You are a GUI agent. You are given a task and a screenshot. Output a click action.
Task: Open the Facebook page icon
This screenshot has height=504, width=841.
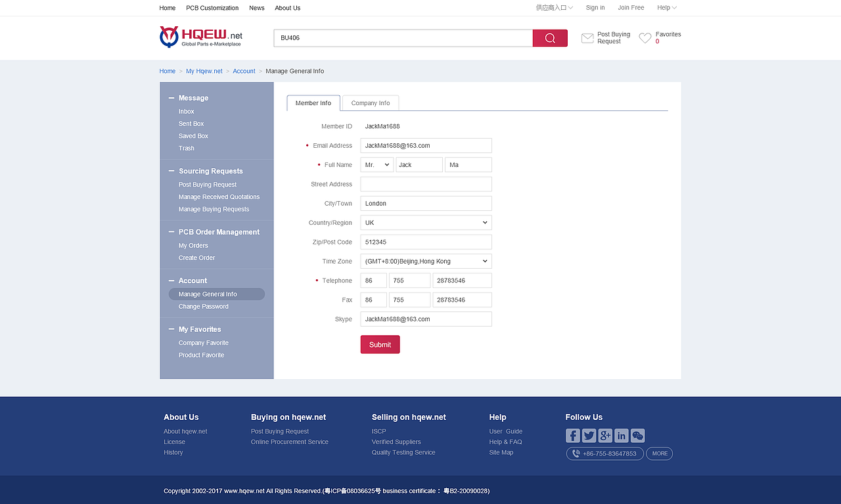tap(573, 436)
